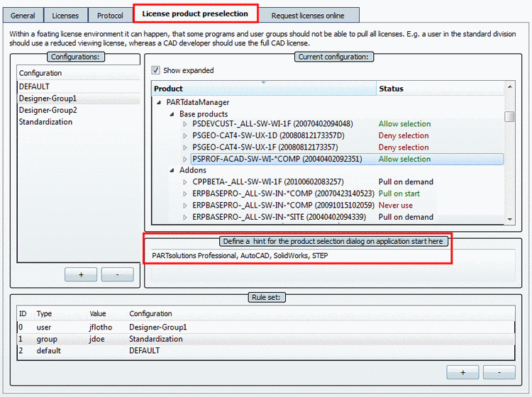Collapse the Addons node
This screenshot has height=397, width=532.
172,170
